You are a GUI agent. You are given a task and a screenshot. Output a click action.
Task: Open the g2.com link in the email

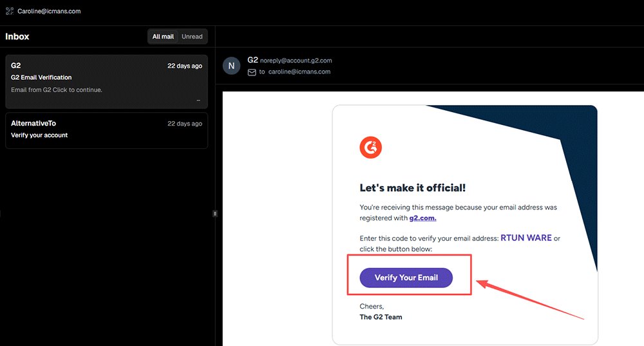click(x=422, y=218)
